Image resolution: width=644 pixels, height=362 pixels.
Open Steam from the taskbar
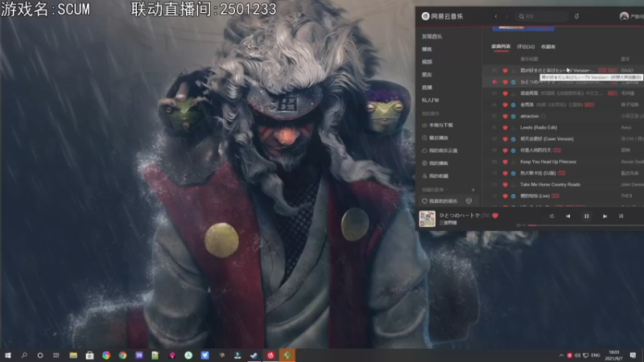[x=254, y=356]
